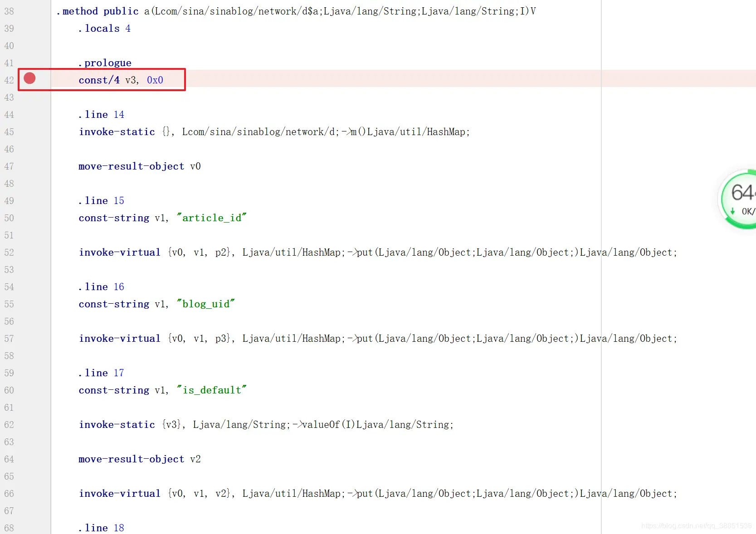Click the ".line 18" directive
The height and width of the screenshot is (534, 756).
click(x=102, y=528)
